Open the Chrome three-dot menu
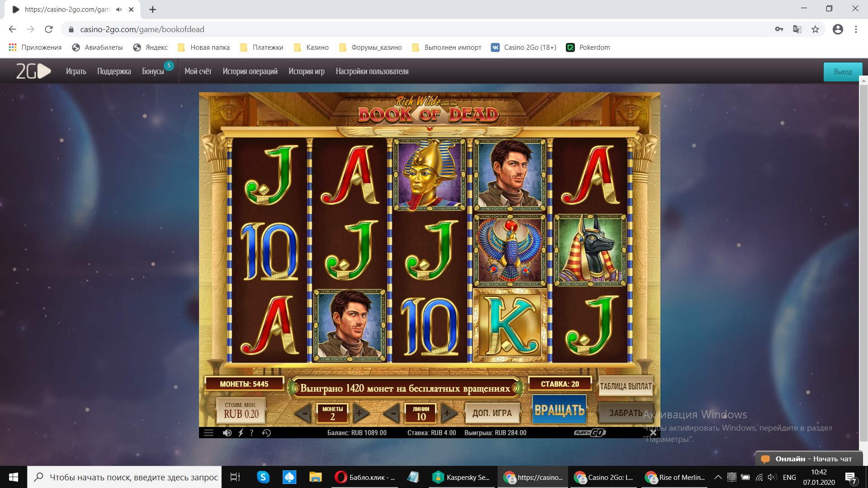 856,29
